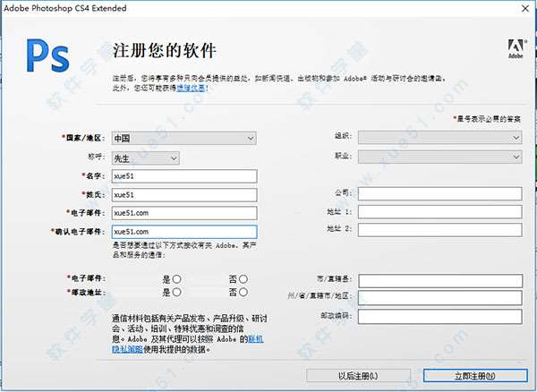537x392 pixels.
Task: Click the 地址 1 input field
Action: (440, 212)
